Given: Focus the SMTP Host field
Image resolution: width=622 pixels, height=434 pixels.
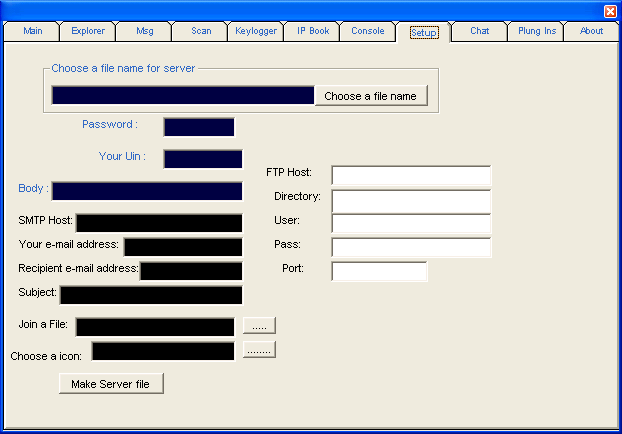Looking at the screenshot, I should tap(159, 223).
